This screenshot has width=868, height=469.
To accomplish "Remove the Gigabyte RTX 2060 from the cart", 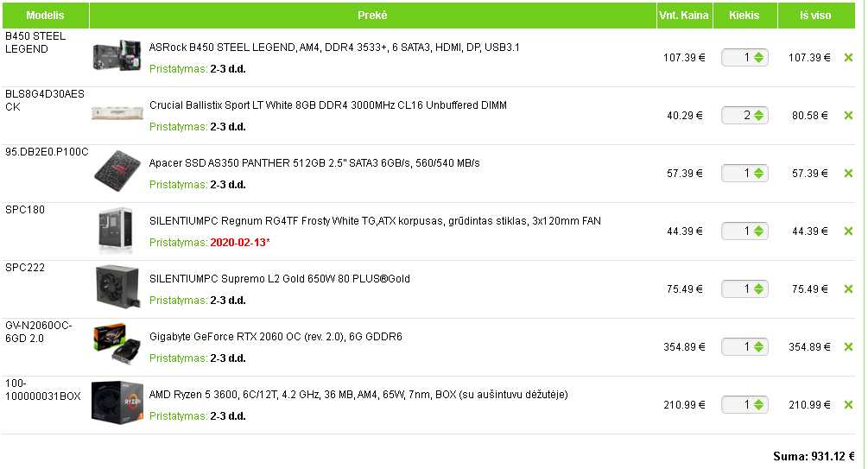I will (848, 346).
